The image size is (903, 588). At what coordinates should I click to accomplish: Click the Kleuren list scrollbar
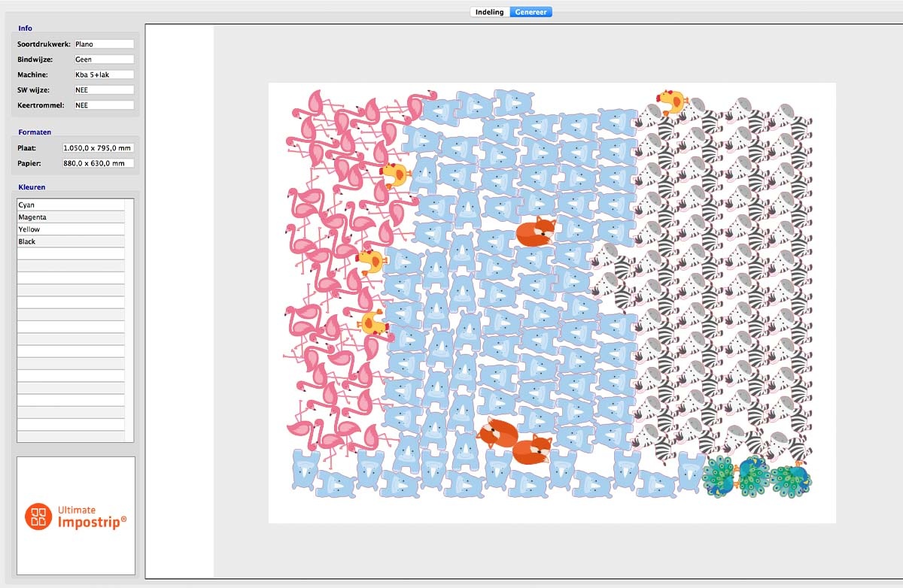129,320
